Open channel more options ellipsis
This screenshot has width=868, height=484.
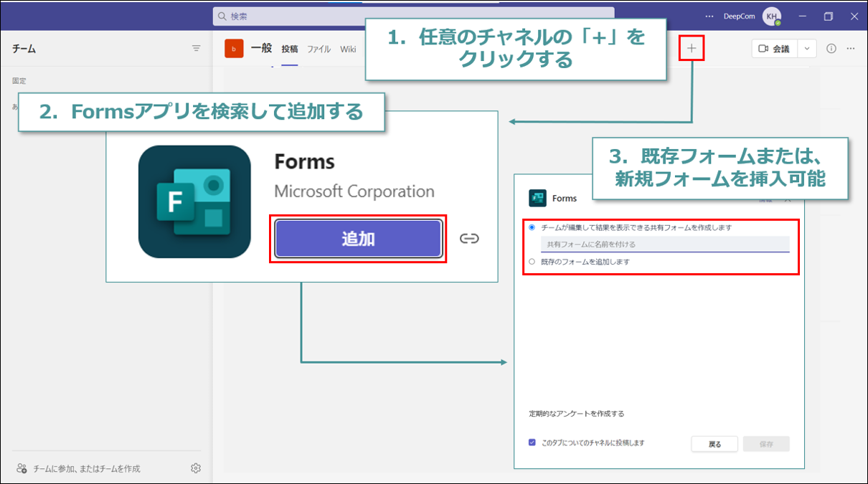[x=851, y=49]
